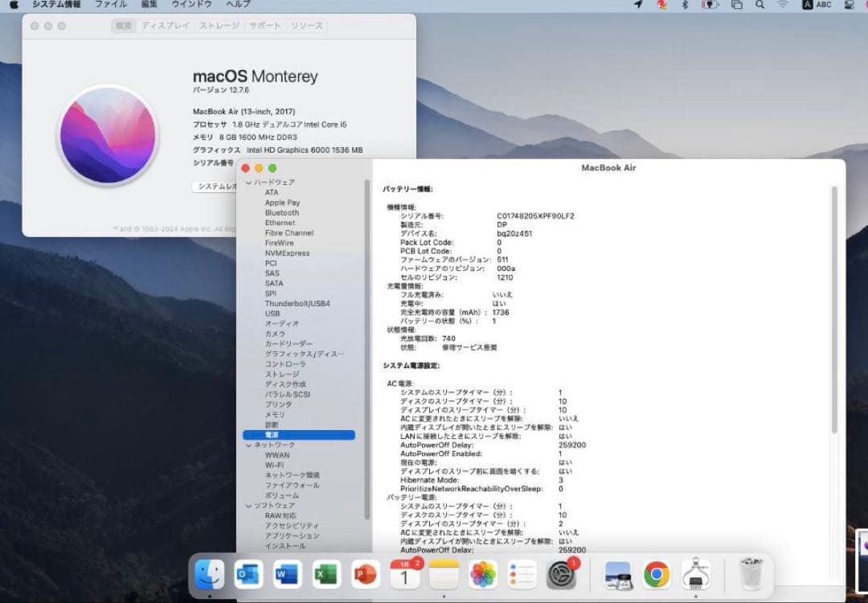868x603 pixels.
Task: Open the Notes app in the Dock
Action: point(444,575)
